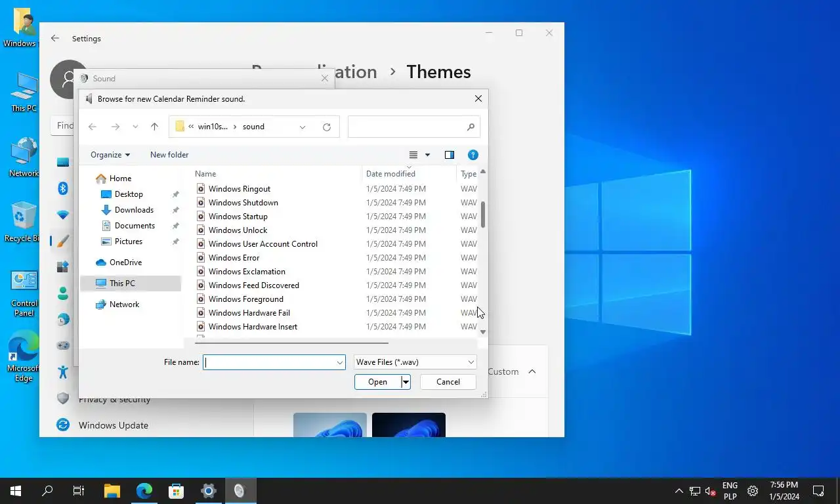The image size is (840, 504).
Task: Click the vertical scrollbar of file list
Action: point(483,215)
